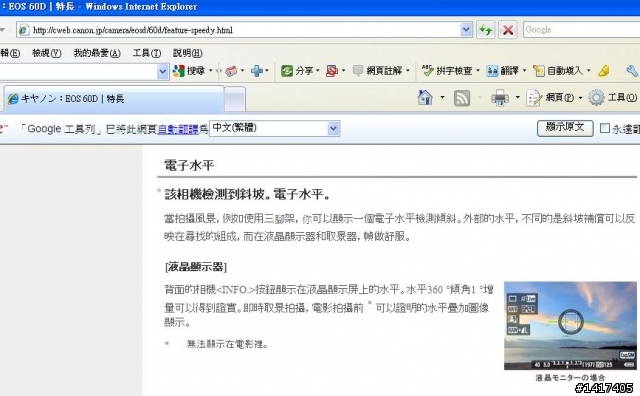Viewport: 640px width, 396px height.
Task: Click the 翻譯 translate toolbar button
Action: click(503, 71)
